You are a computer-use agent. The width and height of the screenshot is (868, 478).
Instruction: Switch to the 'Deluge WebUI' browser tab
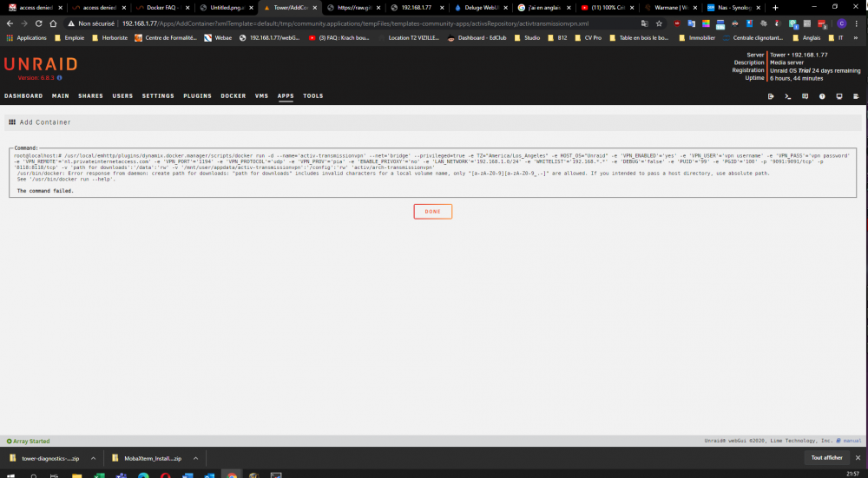coord(479,8)
